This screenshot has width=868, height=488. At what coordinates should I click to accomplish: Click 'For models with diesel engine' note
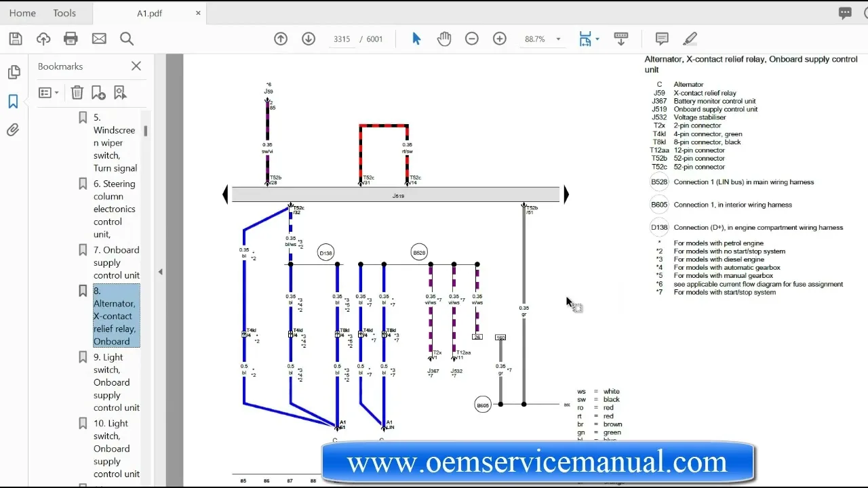click(x=719, y=260)
